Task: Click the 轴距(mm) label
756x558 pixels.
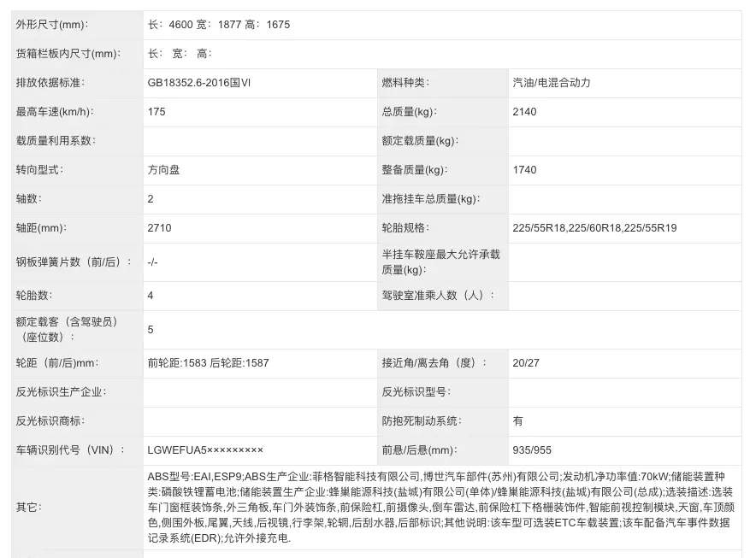Action: point(41,228)
